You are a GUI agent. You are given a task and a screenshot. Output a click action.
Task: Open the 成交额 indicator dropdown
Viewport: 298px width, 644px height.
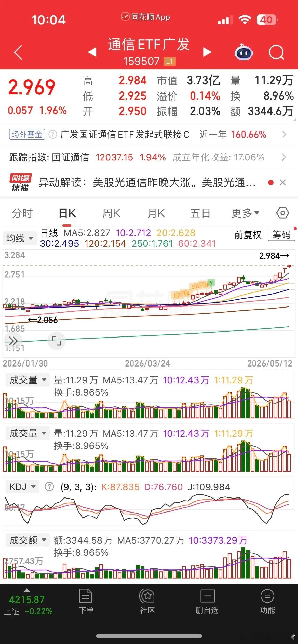click(x=28, y=540)
